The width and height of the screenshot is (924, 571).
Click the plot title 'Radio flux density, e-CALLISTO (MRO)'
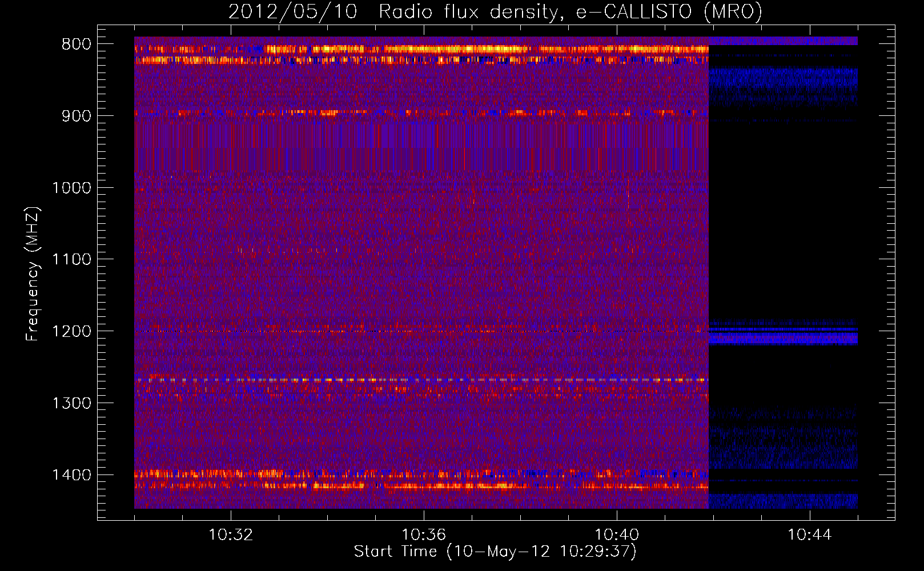pos(571,11)
